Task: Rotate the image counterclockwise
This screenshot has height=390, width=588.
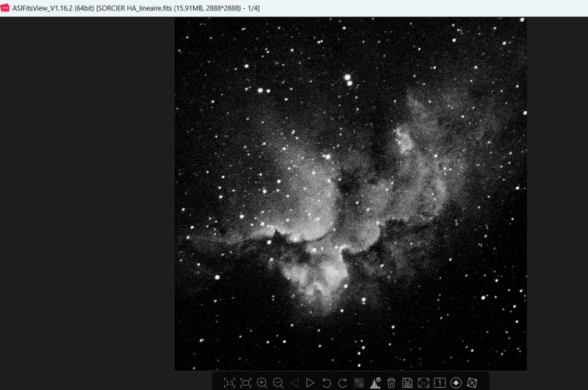Action: coord(326,383)
